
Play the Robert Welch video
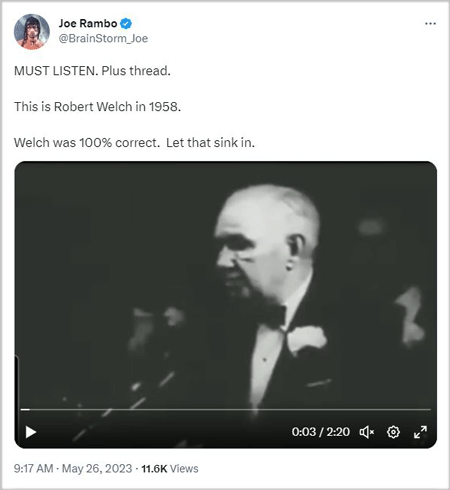pyautogui.click(x=31, y=432)
